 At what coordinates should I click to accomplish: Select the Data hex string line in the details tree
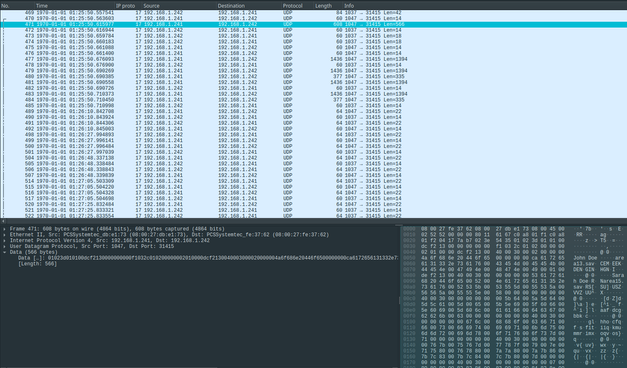208,258
